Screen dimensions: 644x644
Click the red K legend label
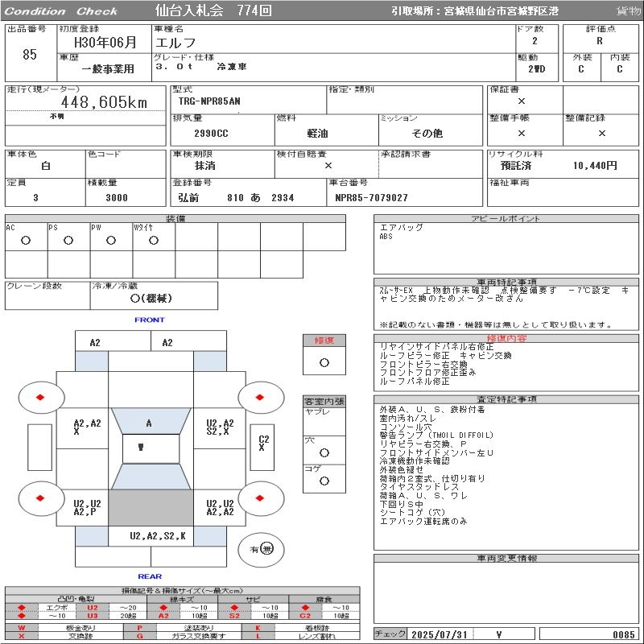258,628
